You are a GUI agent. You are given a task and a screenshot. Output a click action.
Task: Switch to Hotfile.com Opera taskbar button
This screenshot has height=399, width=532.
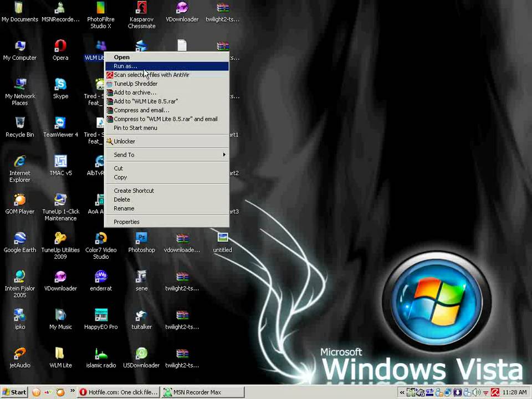[119, 392]
